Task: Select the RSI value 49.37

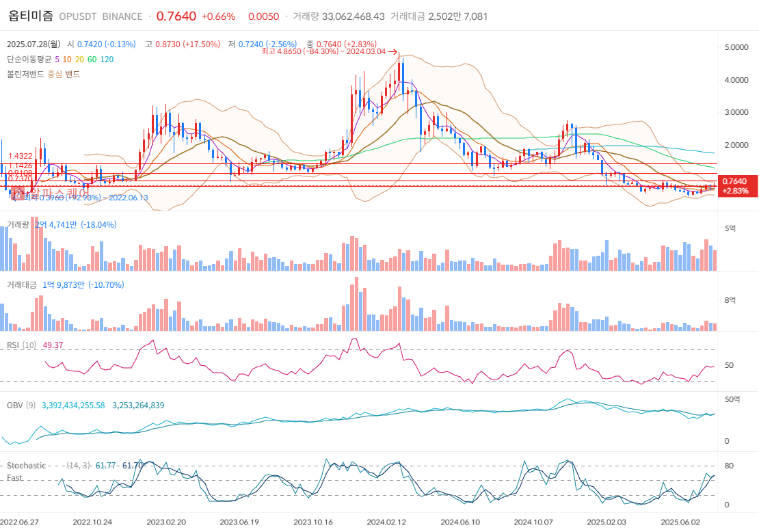Action: (x=53, y=345)
